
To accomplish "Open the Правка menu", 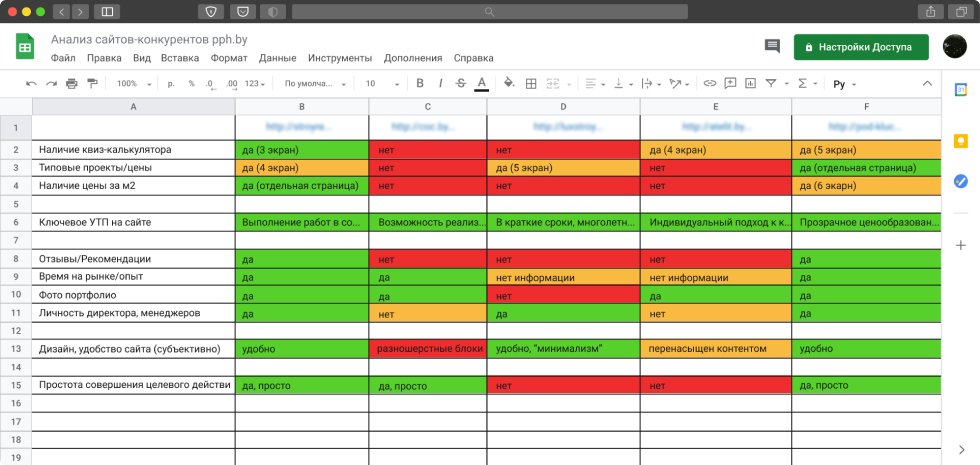I will coord(104,58).
